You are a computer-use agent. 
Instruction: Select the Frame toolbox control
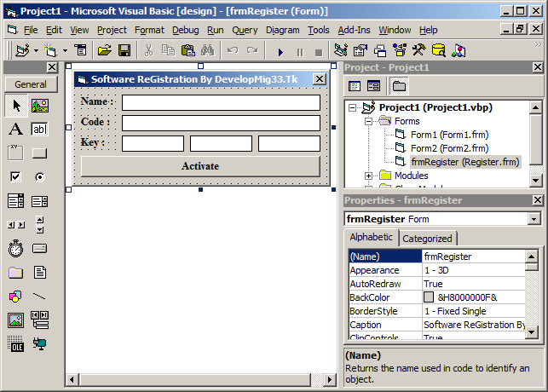[x=16, y=153]
